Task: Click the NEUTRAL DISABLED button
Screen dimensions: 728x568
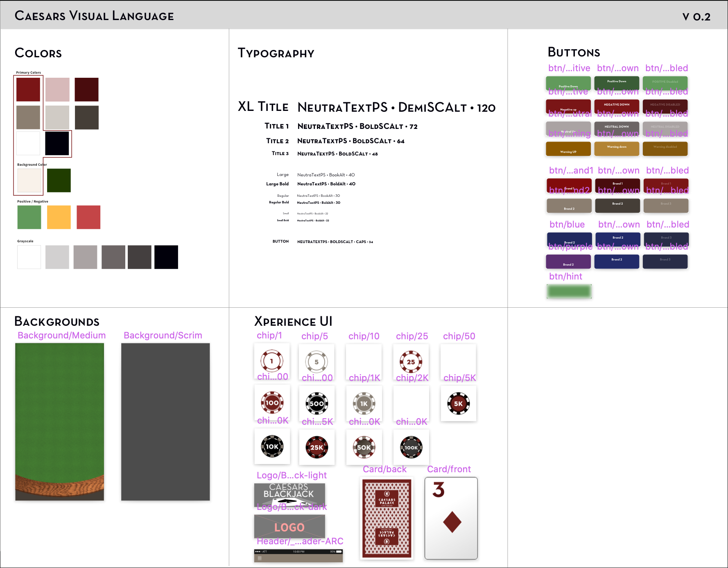Action: [x=665, y=128]
